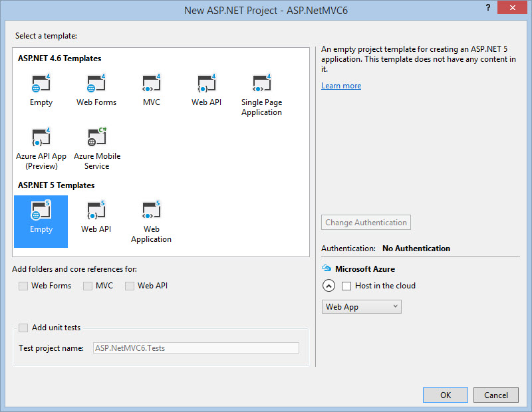
Task: Click the No Authentication label
Action: pyautogui.click(x=416, y=249)
